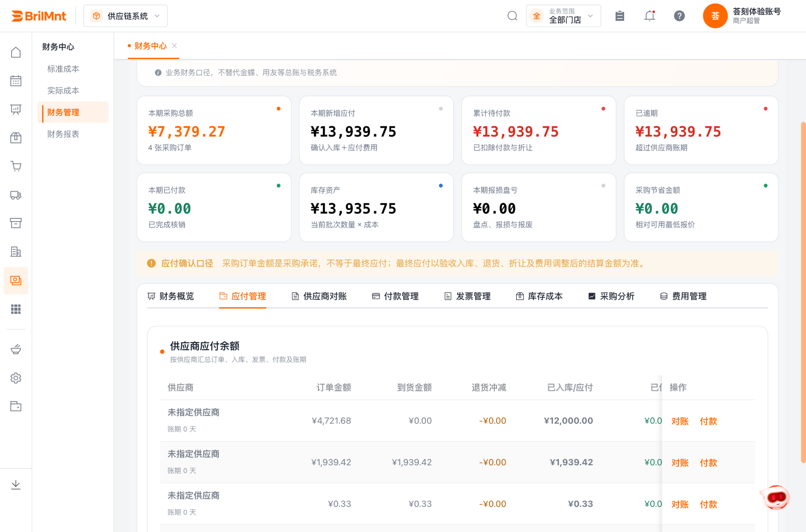Open the 业务范围 全部门店 dropdown
806x532 pixels.
tap(563, 16)
